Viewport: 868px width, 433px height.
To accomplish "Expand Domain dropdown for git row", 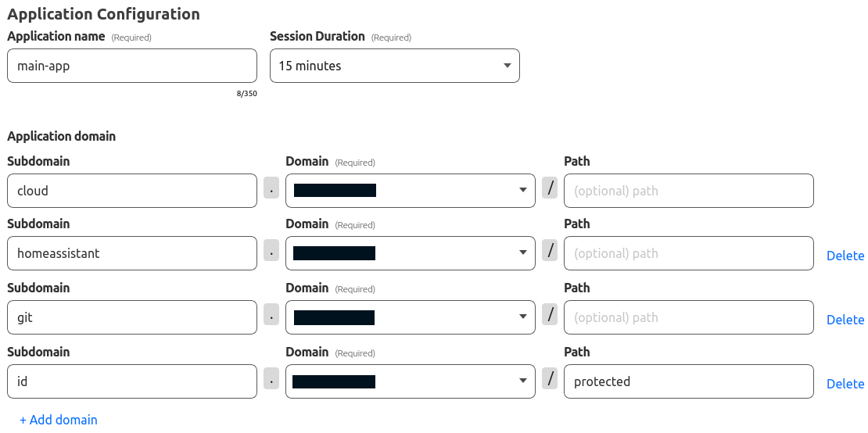I will pyautogui.click(x=410, y=317).
